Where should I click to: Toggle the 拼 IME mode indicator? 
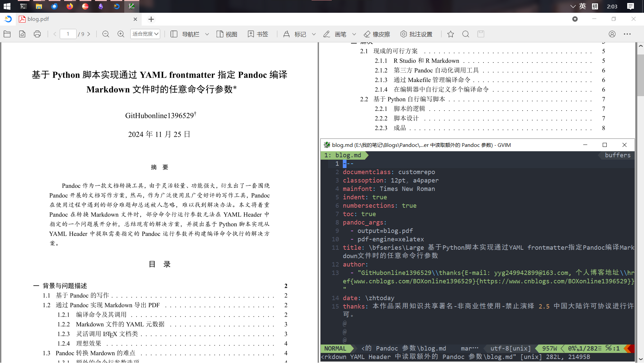coord(595,6)
